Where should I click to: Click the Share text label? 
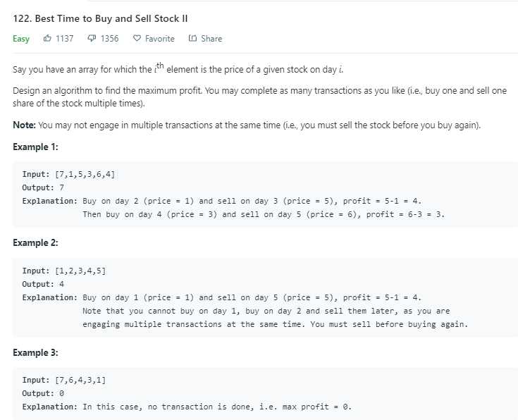point(211,39)
